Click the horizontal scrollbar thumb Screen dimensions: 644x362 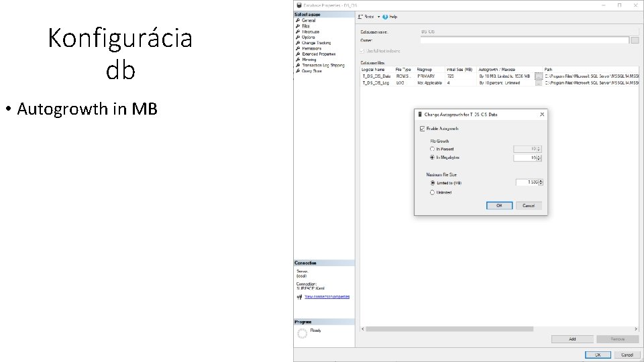[449, 329]
